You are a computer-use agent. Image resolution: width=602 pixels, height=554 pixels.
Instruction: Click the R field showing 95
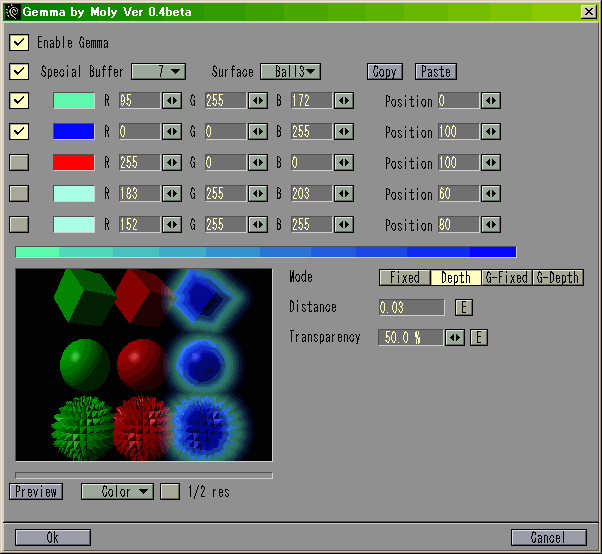tap(140, 101)
